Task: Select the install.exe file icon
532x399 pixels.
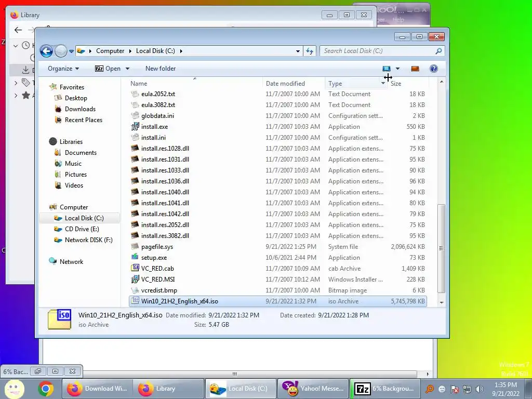Action: [135, 127]
